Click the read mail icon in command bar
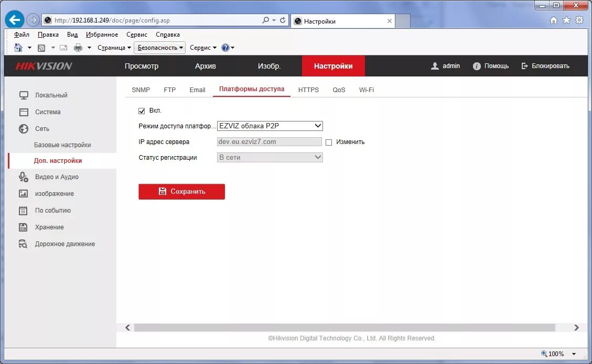 click(63, 48)
